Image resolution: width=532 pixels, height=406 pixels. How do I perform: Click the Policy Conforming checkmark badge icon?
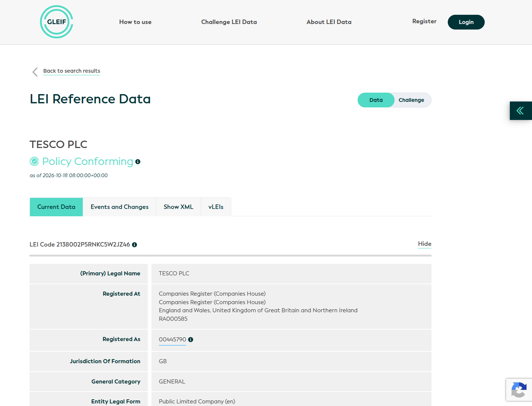click(x=34, y=161)
